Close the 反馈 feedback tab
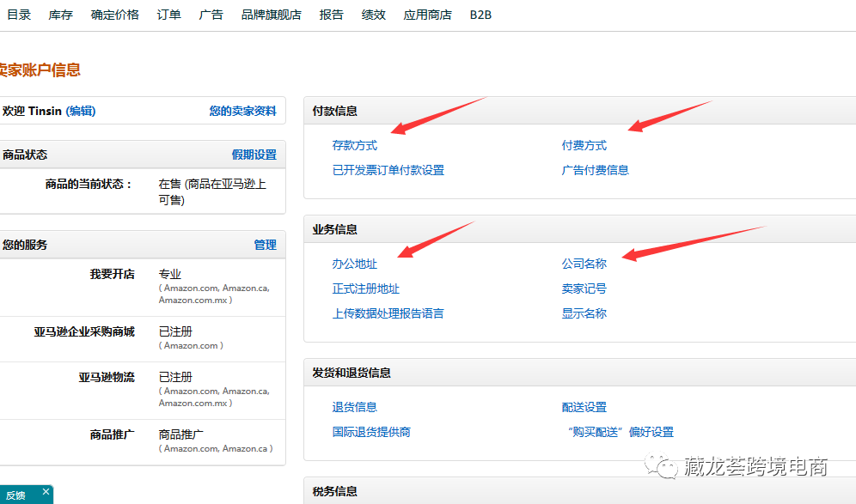 click(46, 493)
